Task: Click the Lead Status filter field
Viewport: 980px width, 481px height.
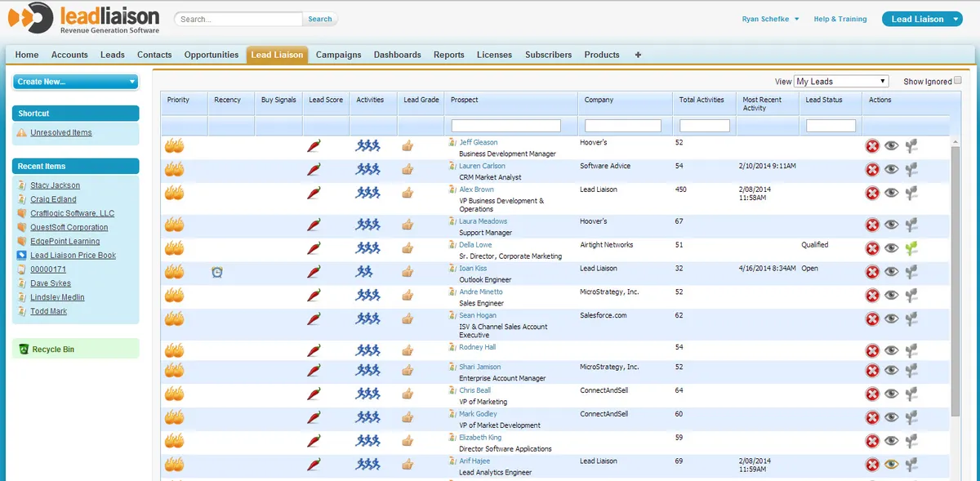Action: (x=831, y=126)
